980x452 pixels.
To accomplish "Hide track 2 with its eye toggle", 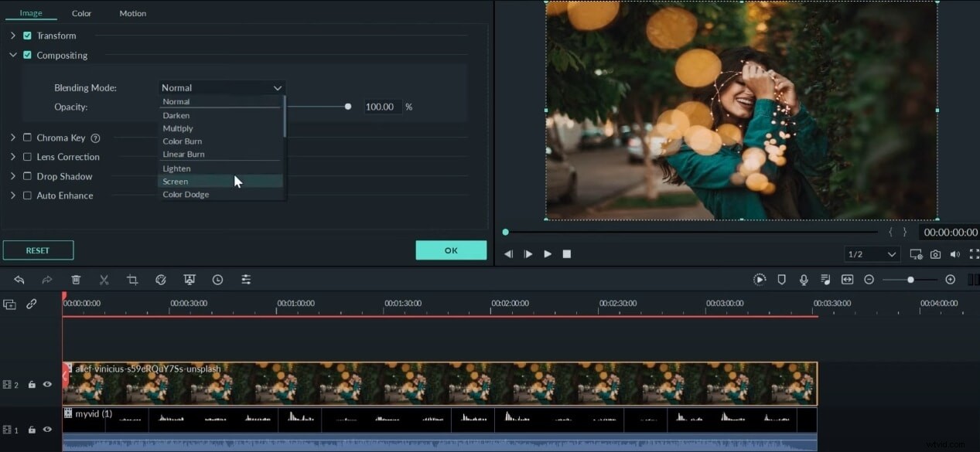I will [x=46, y=384].
